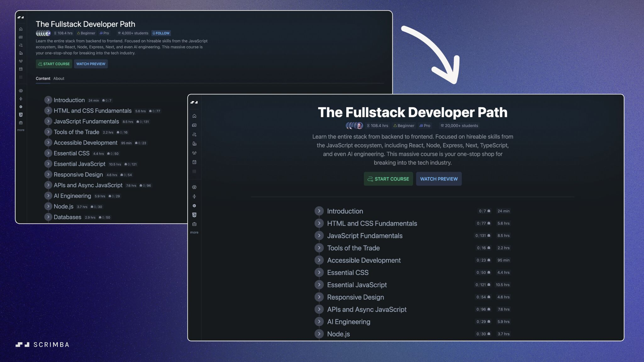
Task: Click the hexagon nut icon in the front window sidebar
Action: tap(194, 206)
